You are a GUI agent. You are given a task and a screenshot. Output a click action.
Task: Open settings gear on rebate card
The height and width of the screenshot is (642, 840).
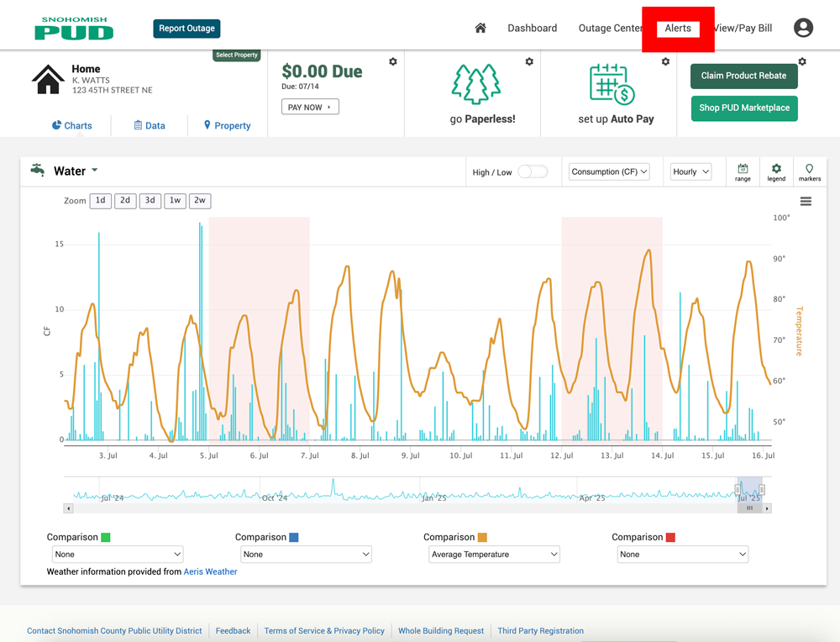802,61
